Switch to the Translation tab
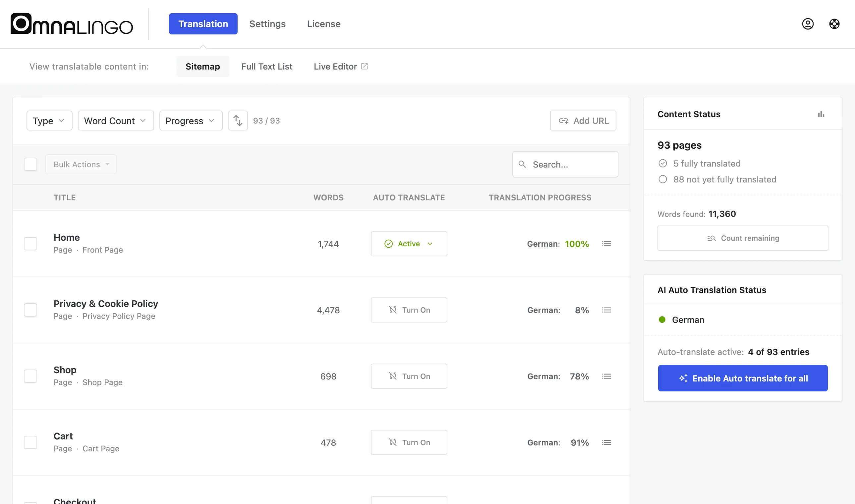 [x=203, y=24]
